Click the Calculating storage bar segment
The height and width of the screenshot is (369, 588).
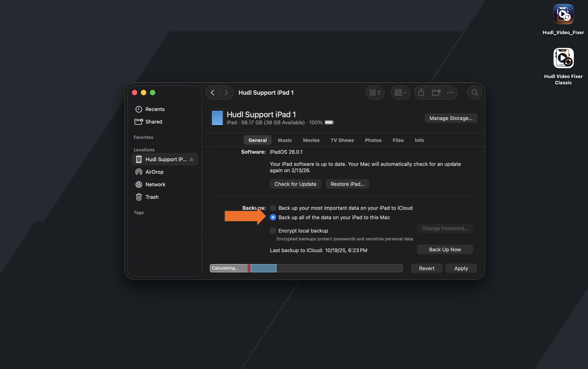tap(228, 268)
